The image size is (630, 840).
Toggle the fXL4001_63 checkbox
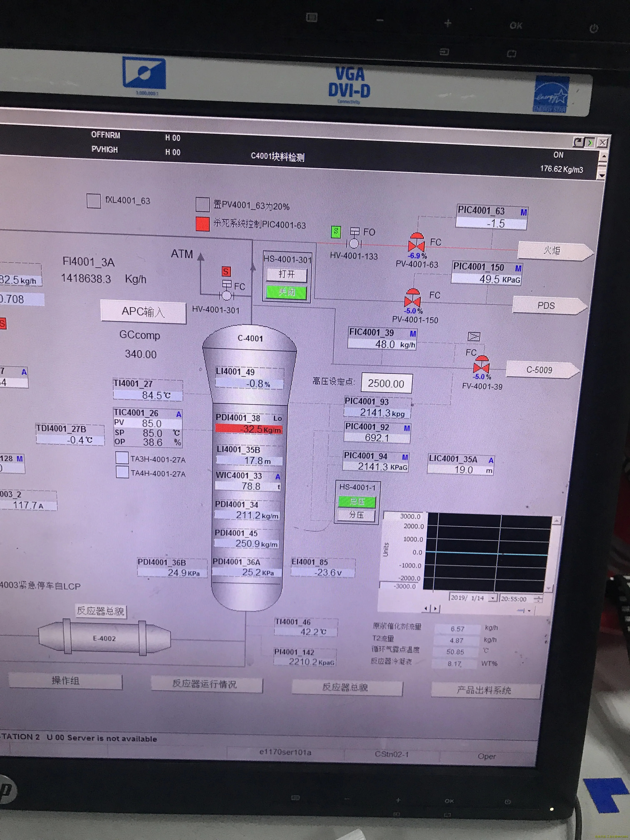coord(93,200)
